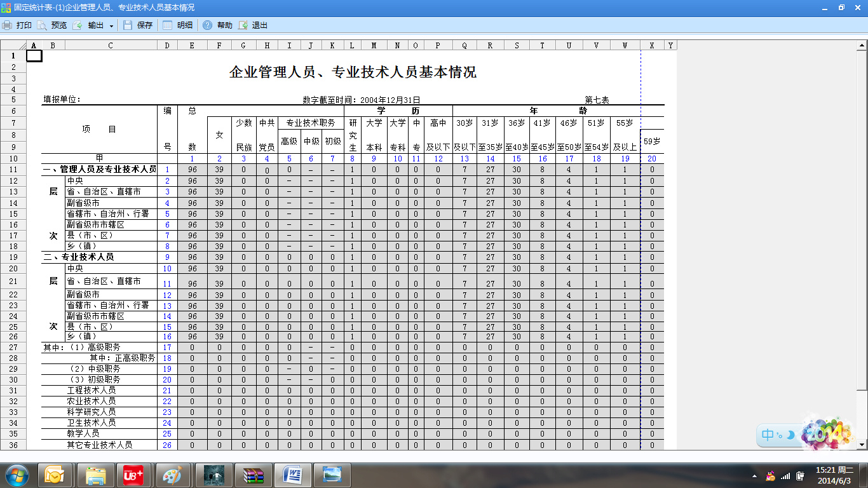Click the row label 二、专业技术人员
Image resolution: width=868 pixels, height=488 pixels.
(x=79, y=257)
